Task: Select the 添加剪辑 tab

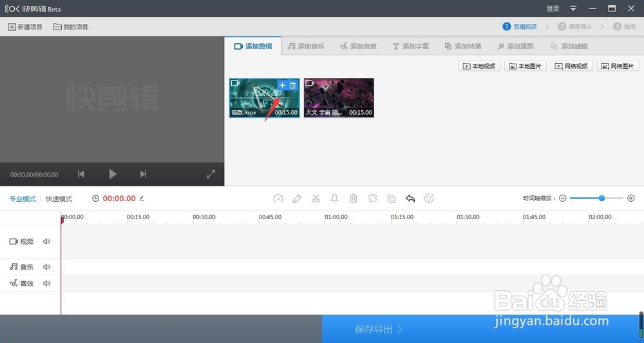Action: tap(253, 46)
